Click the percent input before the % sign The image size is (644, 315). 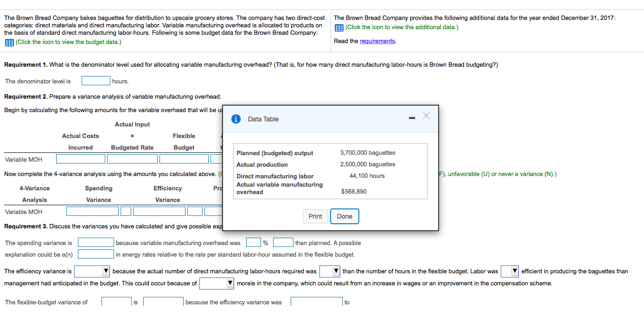click(253, 242)
